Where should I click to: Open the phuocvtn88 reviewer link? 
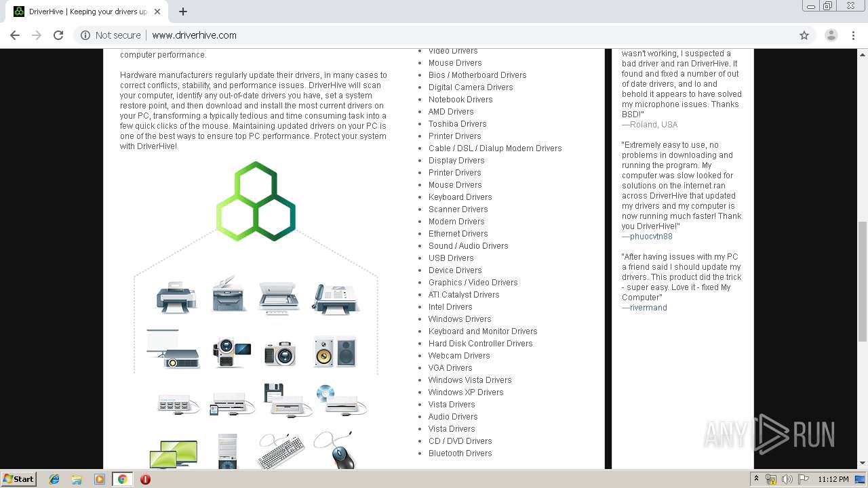coord(651,237)
